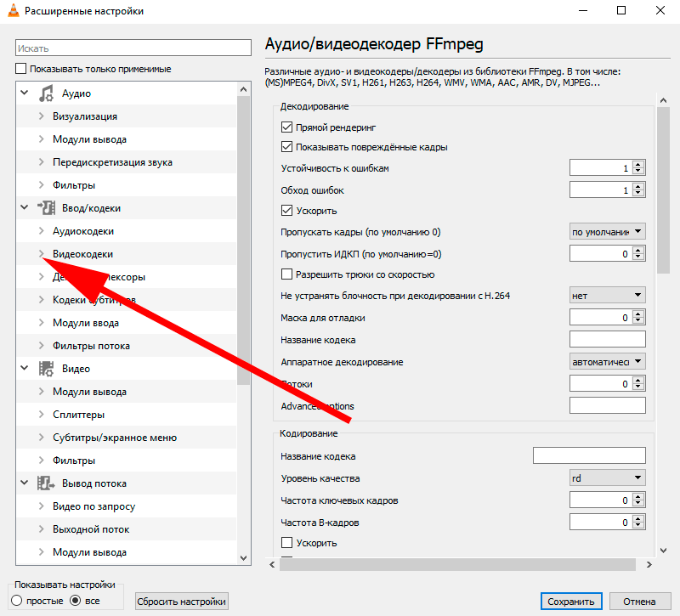Image resolution: width=680 pixels, height=616 pixels.
Task: Decrease Частота B-кадров spinner value
Action: pos(638,526)
